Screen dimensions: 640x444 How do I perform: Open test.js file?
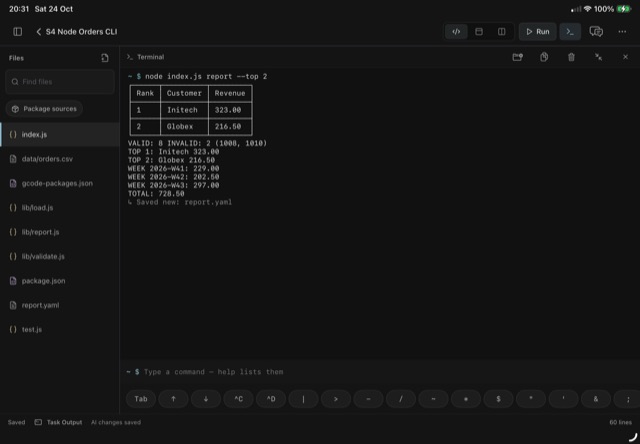[60, 329]
